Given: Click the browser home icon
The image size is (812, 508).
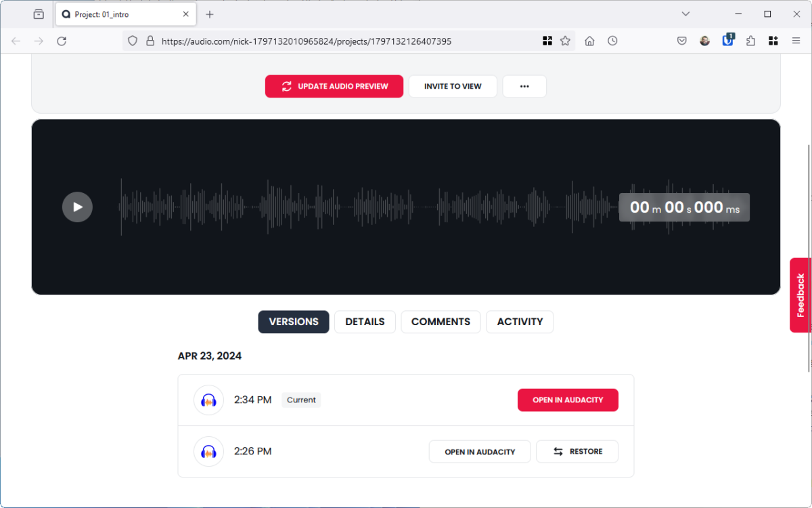Looking at the screenshot, I should 589,41.
